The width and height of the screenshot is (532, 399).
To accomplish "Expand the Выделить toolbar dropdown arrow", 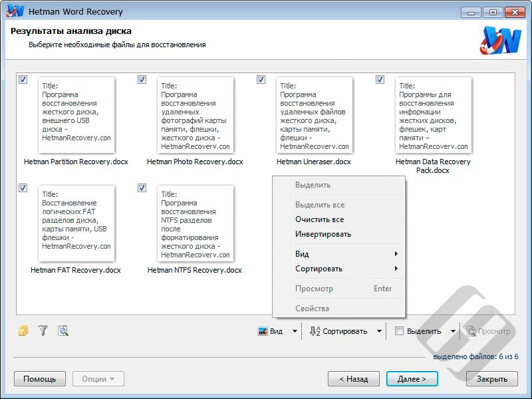I will point(453,331).
